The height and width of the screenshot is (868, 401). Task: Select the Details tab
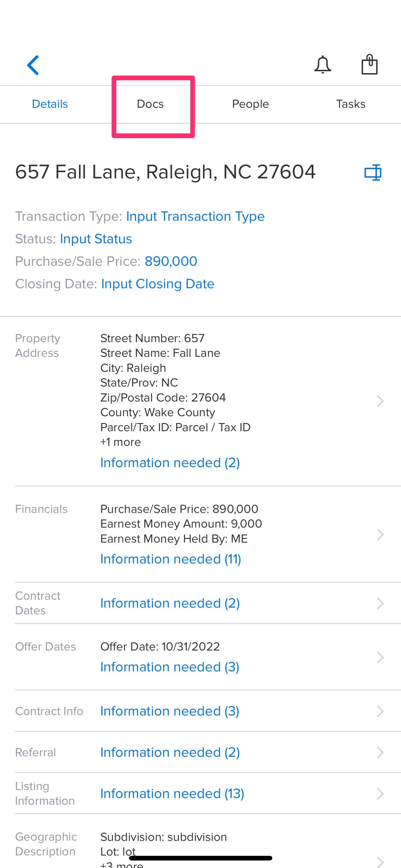pyautogui.click(x=50, y=104)
